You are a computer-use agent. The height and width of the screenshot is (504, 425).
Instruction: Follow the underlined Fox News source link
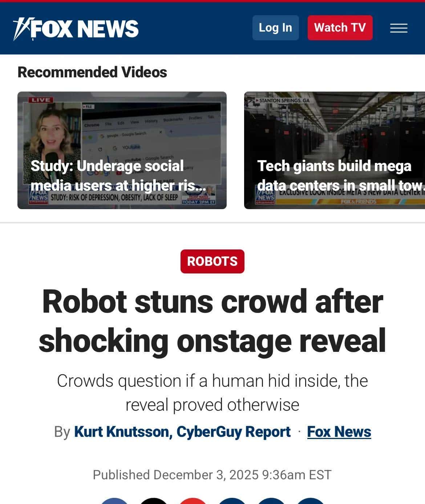click(x=339, y=432)
